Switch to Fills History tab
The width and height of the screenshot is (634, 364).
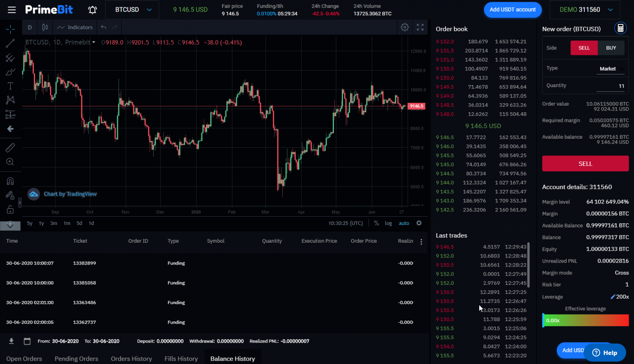click(x=181, y=359)
